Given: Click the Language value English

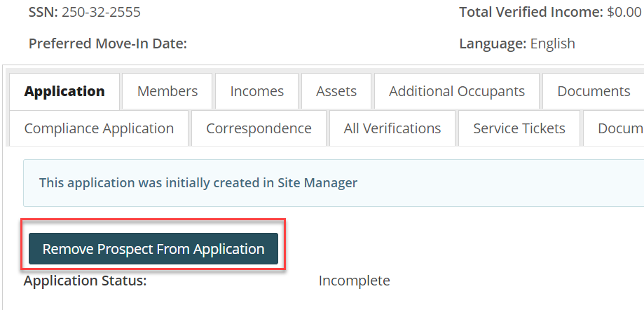Looking at the screenshot, I should pyautogui.click(x=552, y=43).
